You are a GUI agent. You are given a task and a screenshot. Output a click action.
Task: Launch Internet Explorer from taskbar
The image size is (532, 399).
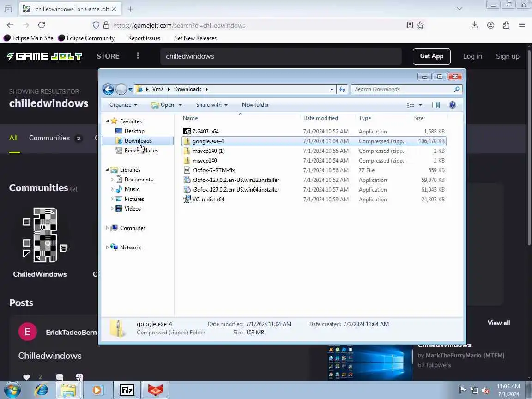42,390
